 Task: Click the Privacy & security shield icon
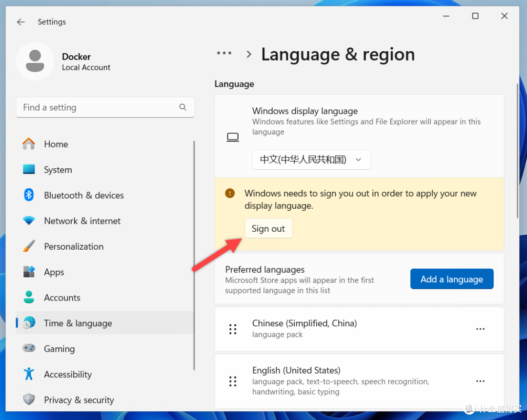point(29,400)
